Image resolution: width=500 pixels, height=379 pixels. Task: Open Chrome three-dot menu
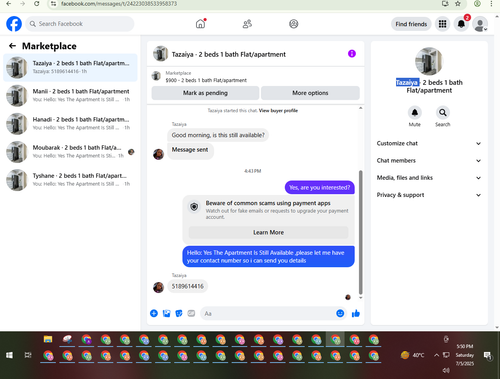[491, 4]
